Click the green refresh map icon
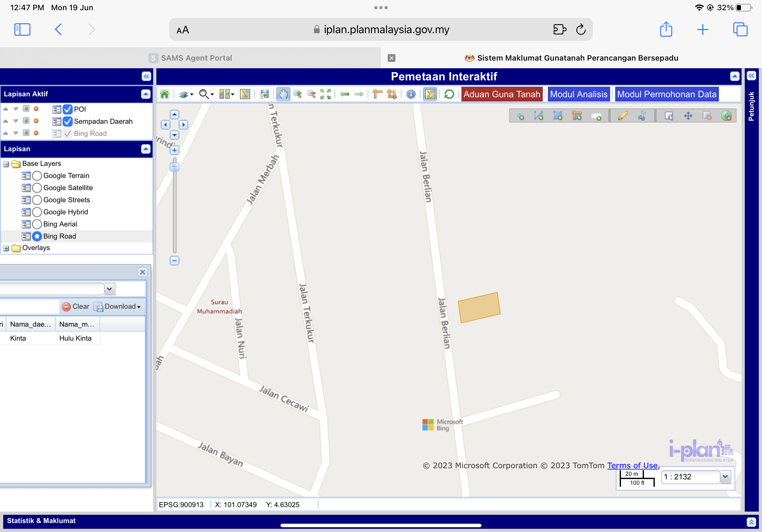The width and height of the screenshot is (762, 532). (x=449, y=94)
